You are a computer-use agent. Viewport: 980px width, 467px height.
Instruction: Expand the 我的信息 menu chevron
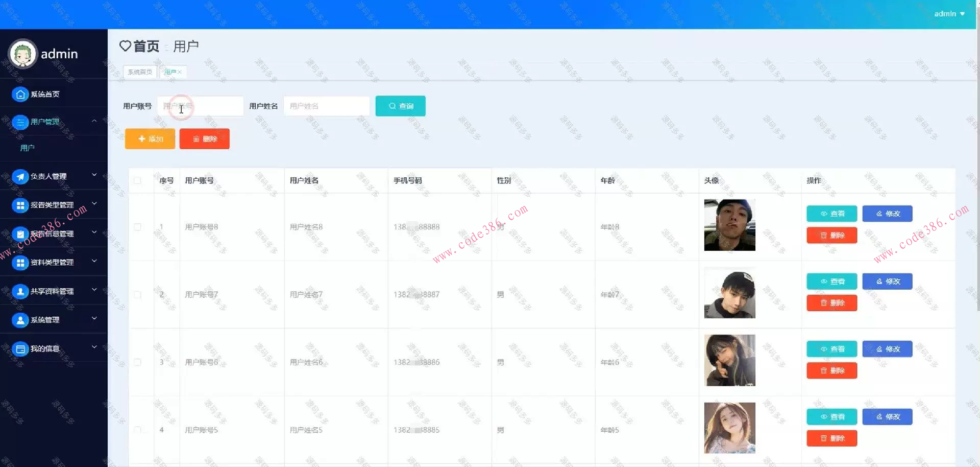click(94, 347)
